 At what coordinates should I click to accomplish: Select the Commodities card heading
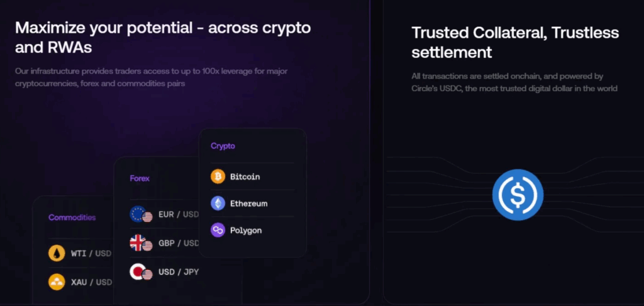tap(72, 217)
